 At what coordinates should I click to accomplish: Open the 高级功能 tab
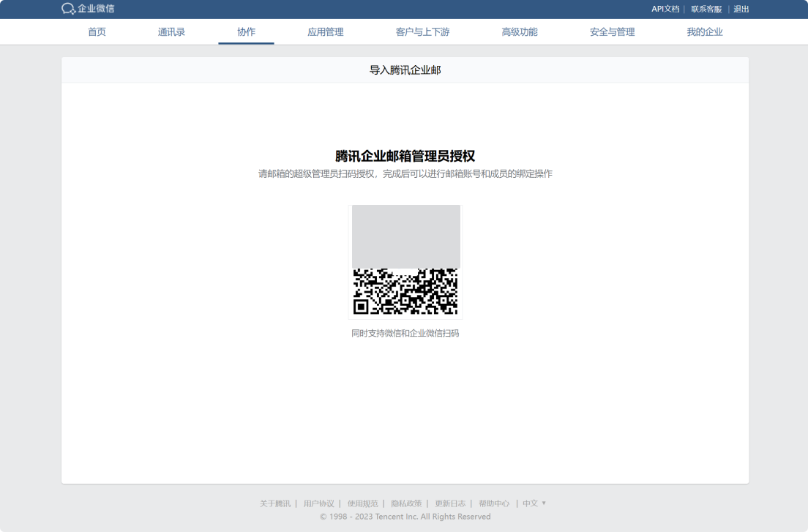coord(520,32)
